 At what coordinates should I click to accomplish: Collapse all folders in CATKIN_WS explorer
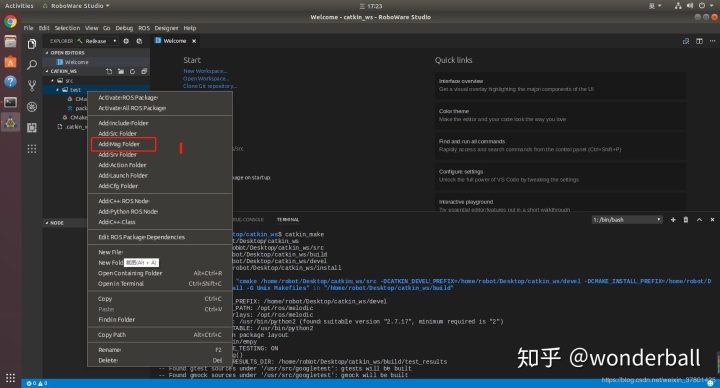144,71
